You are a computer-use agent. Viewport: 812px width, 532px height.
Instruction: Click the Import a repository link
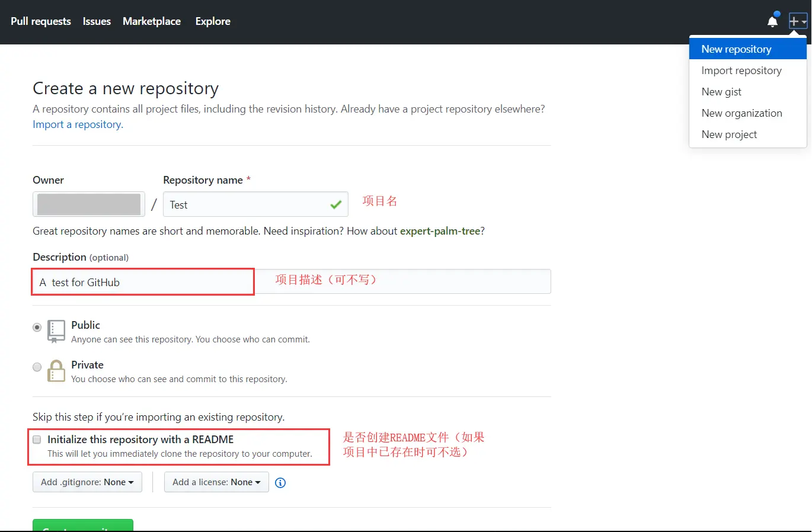click(x=78, y=124)
